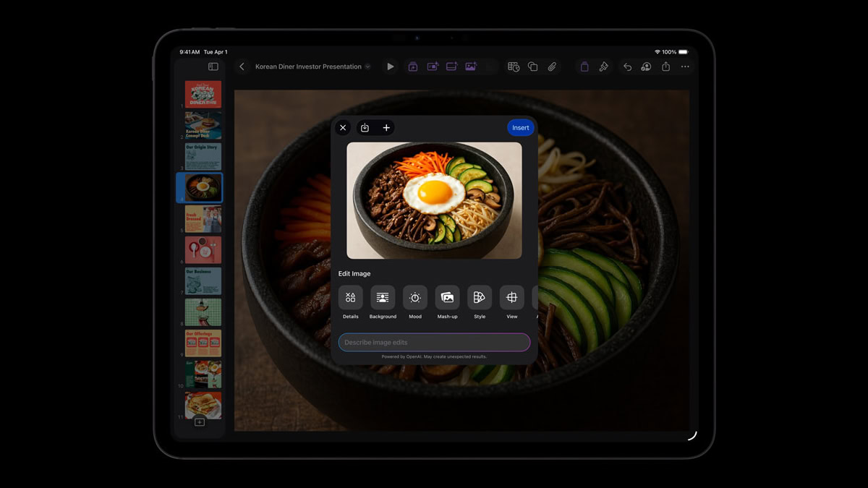Open the more options menu

point(685,66)
